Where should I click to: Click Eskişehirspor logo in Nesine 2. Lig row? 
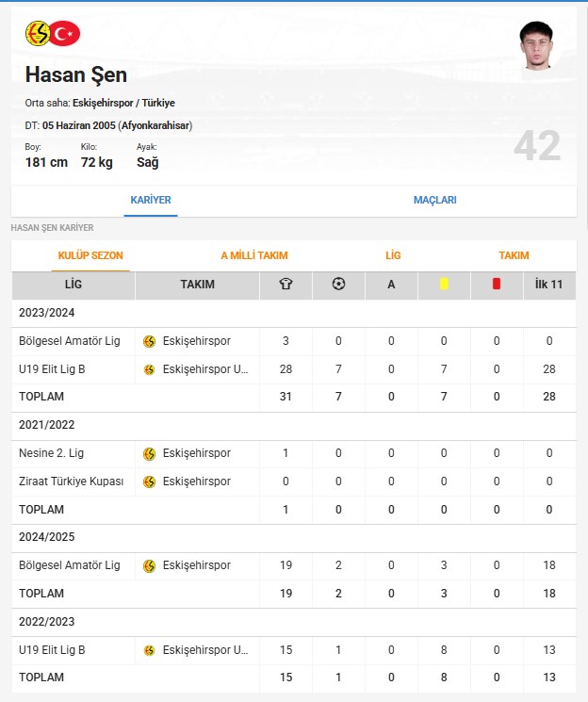point(149,453)
